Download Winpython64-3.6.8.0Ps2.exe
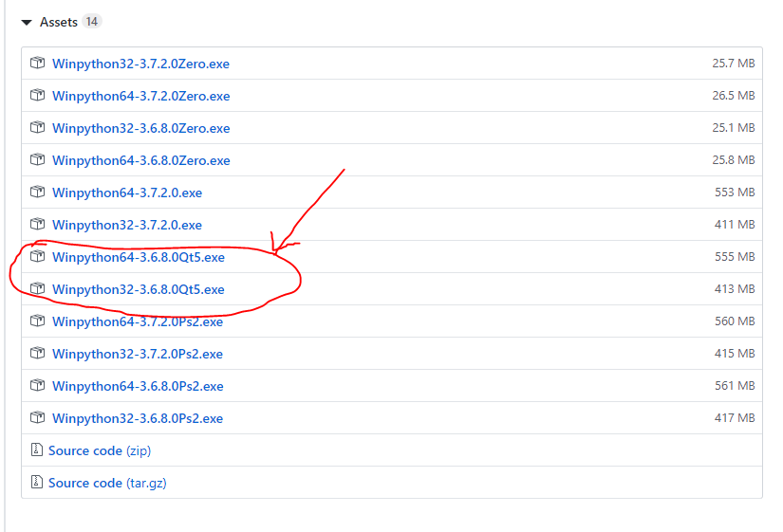The width and height of the screenshot is (783, 532). tap(138, 386)
